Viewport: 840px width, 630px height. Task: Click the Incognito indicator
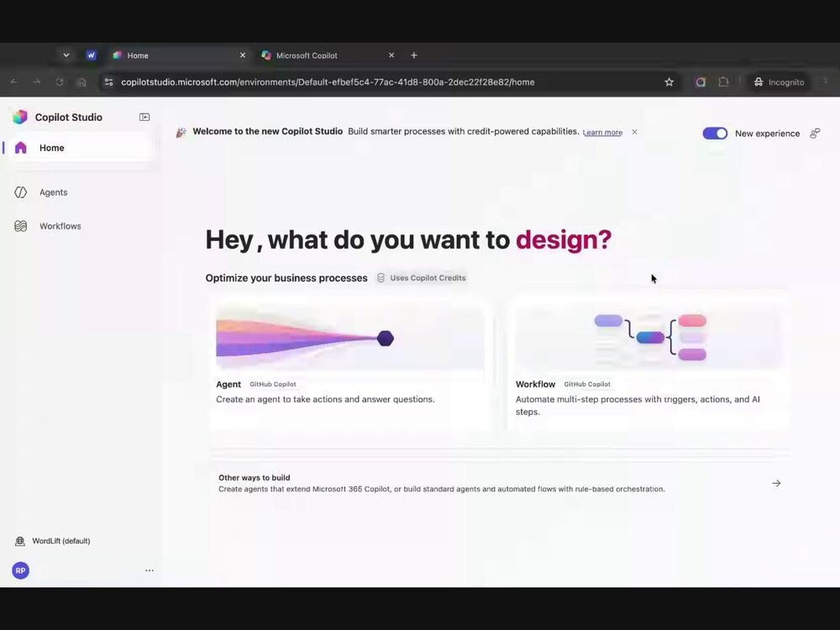pyautogui.click(x=780, y=82)
